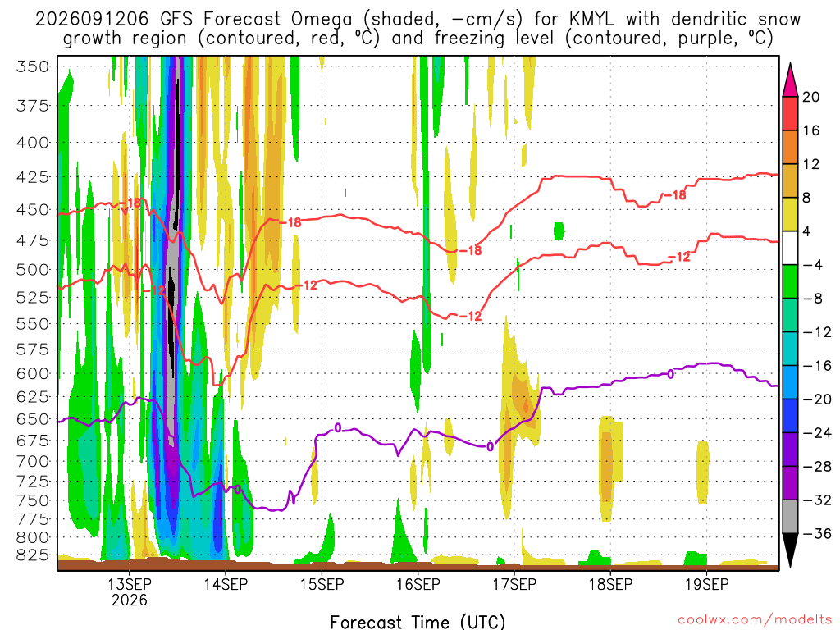Viewport: 840px width, 630px height.
Task: Click the purple swatch between -24 and -28
Action: pyautogui.click(x=790, y=449)
